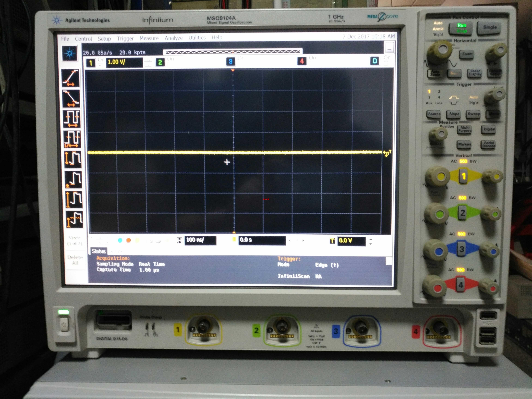This screenshot has height=399, width=532.
Task: Open the Analyze menu
Action: coord(174,38)
